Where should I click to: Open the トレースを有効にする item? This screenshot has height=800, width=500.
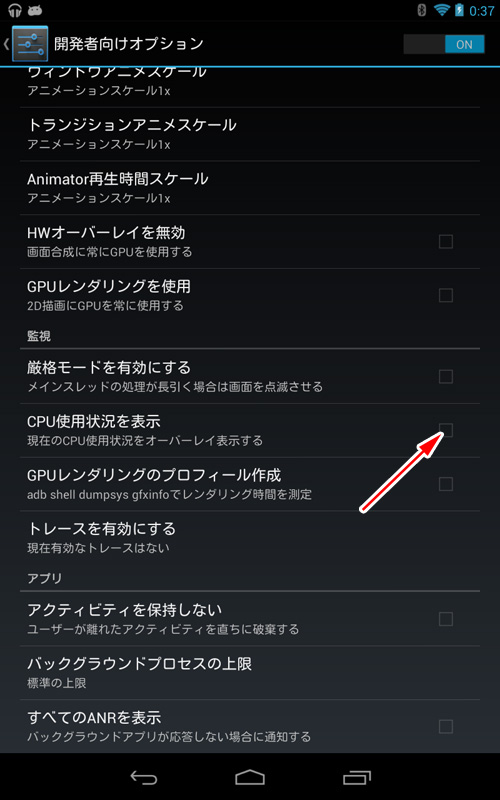[250, 537]
